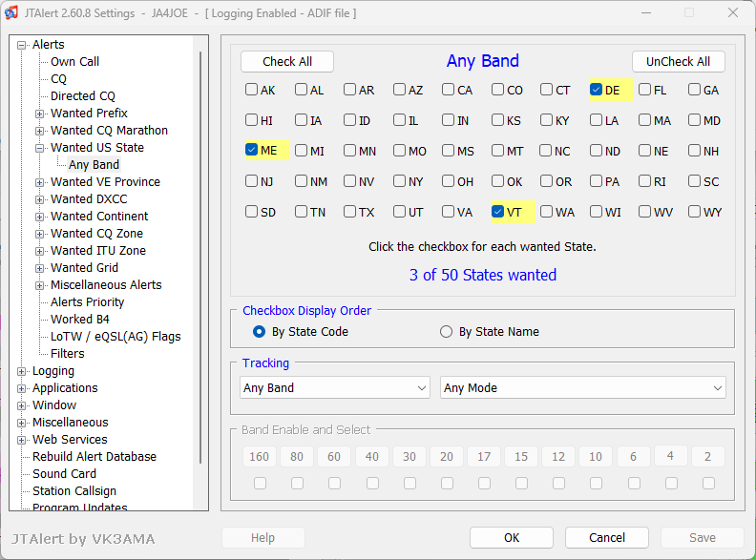Click the tree panel vertical scrollbar
Screen dimensions: 756x560
pyautogui.click(x=200, y=258)
